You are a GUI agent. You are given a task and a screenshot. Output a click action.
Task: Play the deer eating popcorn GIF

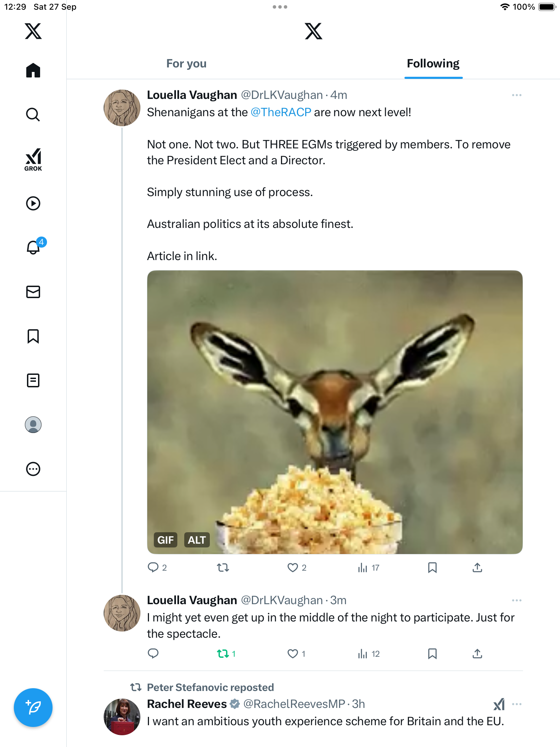coord(335,412)
